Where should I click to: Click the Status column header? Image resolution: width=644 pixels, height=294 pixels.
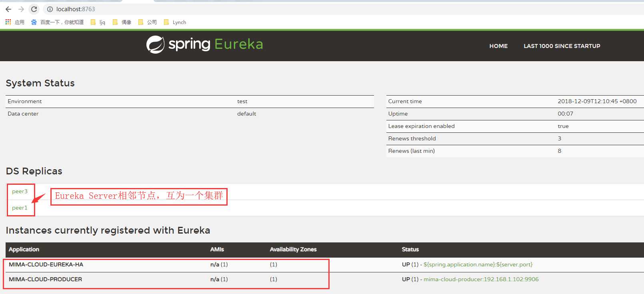click(x=410, y=249)
